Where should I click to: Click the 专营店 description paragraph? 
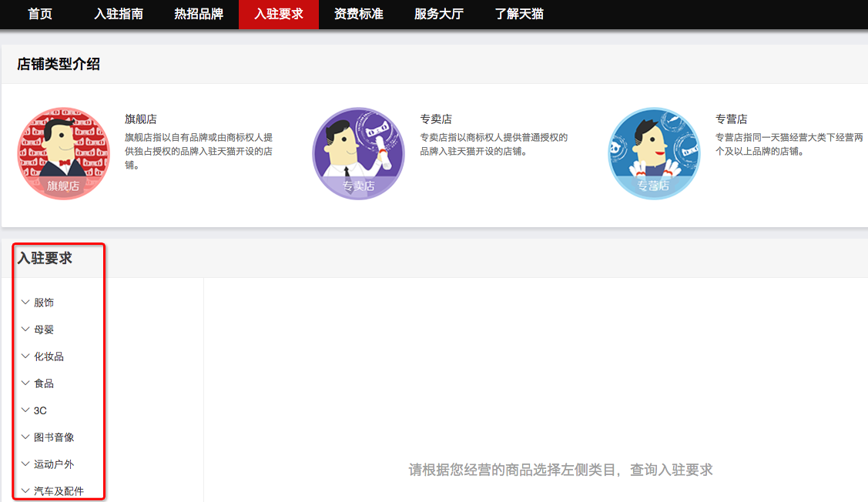tap(789, 145)
